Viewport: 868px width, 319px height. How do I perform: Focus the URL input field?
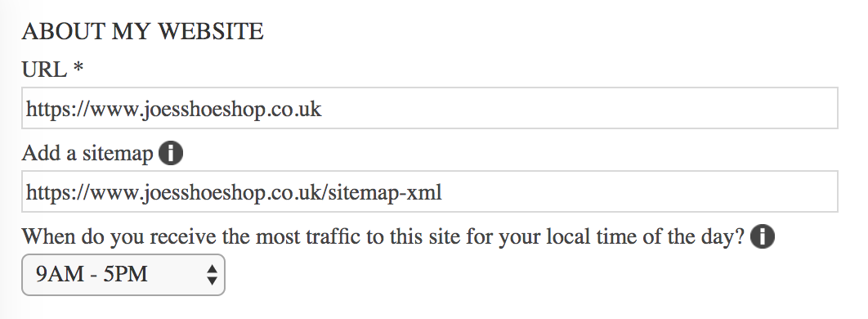pyautogui.click(x=430, y=108)
